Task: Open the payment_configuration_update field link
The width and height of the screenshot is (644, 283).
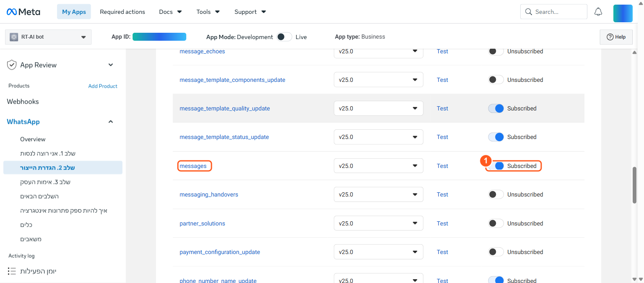Action: tap(220, 252)
